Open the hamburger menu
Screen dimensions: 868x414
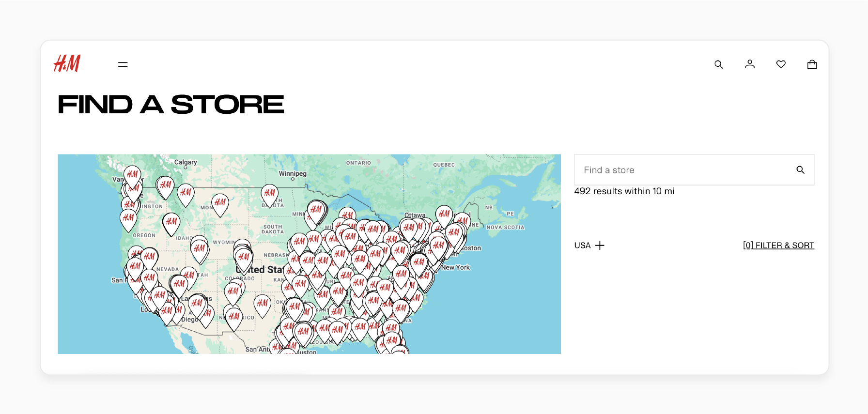click(x=123, y=64)
